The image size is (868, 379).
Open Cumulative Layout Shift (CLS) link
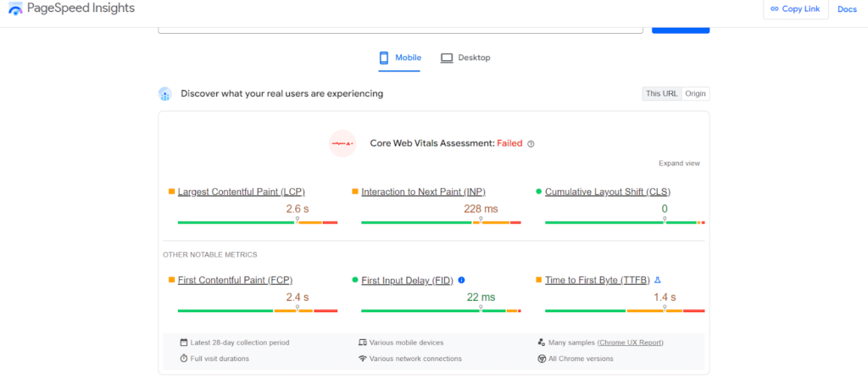tap(608, 192)
